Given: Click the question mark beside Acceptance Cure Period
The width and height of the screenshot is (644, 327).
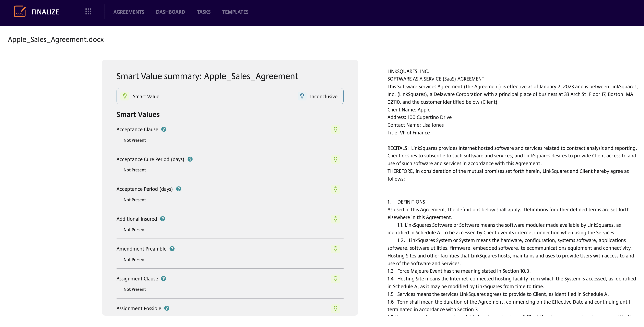Looking at the screenshot, I should coord(190,159).
